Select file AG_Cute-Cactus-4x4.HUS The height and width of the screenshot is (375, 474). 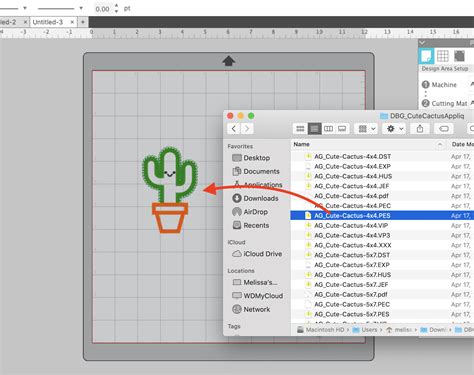pyautogui.click(x=353, y=176)
